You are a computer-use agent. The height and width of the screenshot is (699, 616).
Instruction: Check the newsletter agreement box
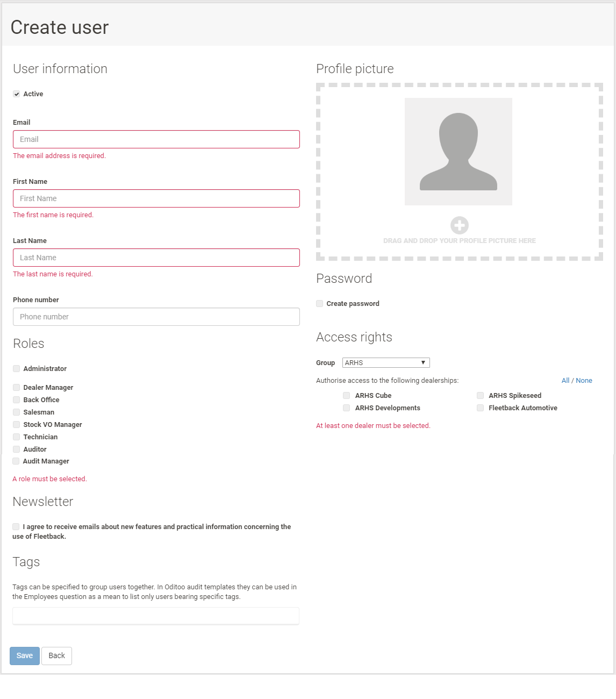[16, 526]
